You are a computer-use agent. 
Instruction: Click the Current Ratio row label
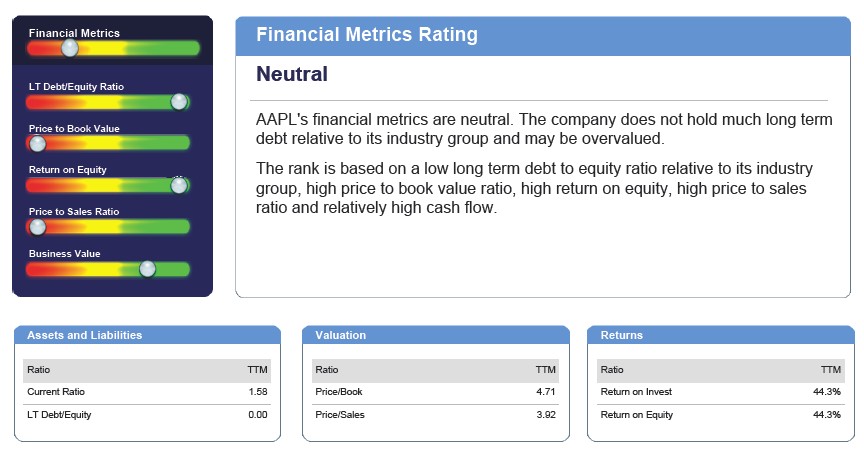click(55, 391)
